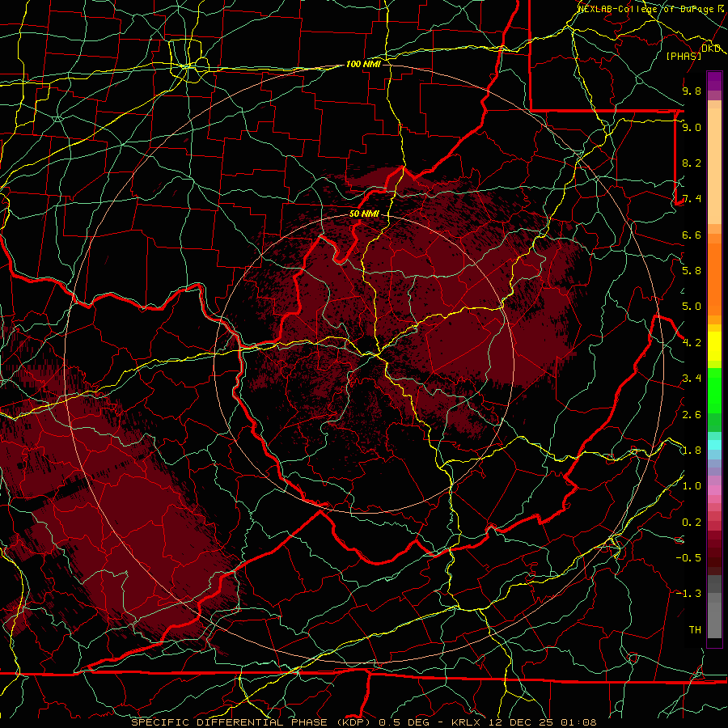Click the '50 NMI' range ring label

coord(364,214)
